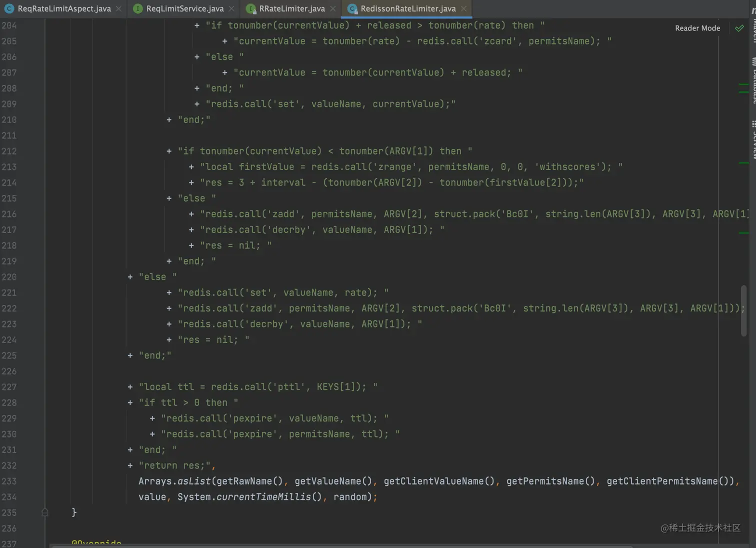Viewport: 756px width, 548px height.
Task: Toggle Reader Mode in the editor
Action: pyautogui.click(x=697, y=28)
